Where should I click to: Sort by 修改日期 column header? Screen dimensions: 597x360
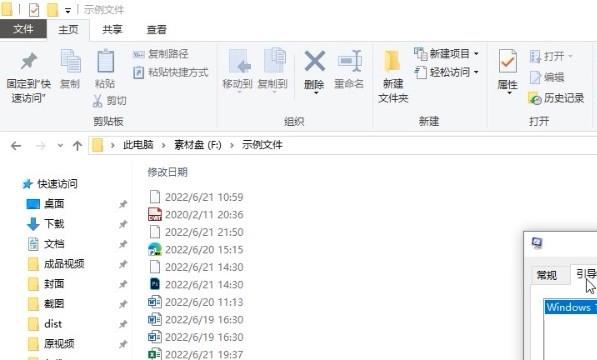(x=168, y=172)
